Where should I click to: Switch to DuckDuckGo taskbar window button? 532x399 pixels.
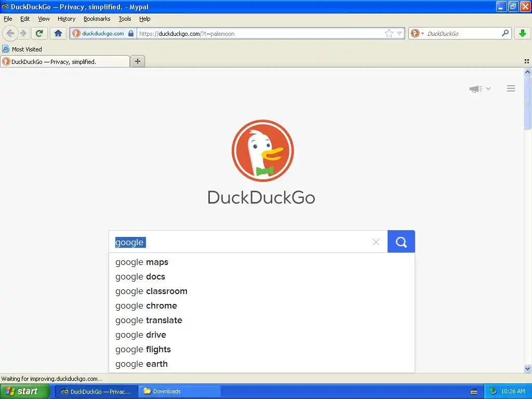click(96, 391)
